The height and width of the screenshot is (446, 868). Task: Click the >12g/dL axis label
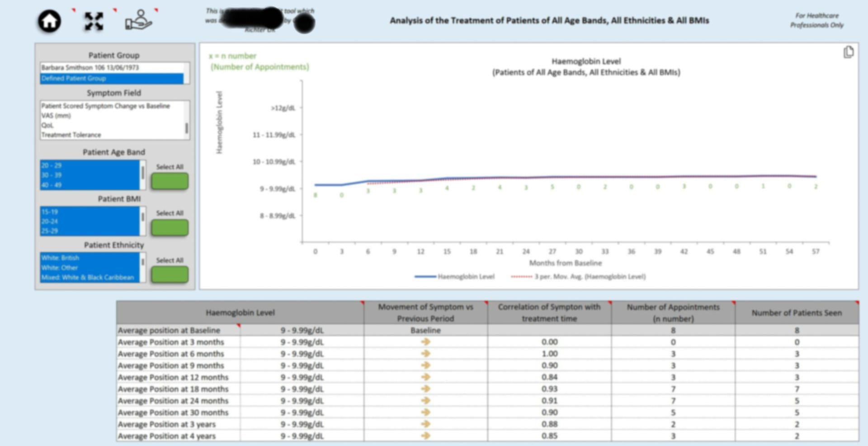[283, 108]
